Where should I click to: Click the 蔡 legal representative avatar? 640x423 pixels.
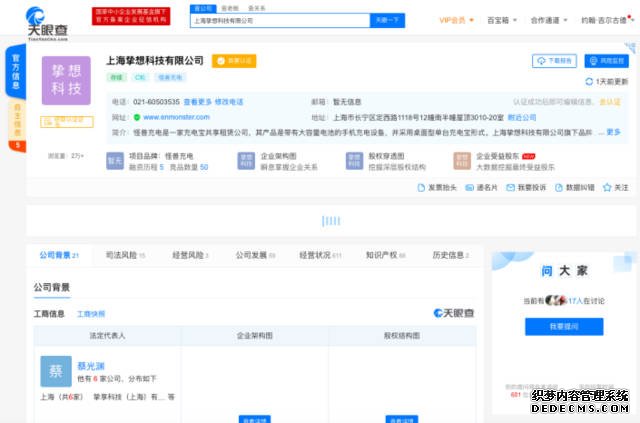pyautogui.click(x=56, y=371)
